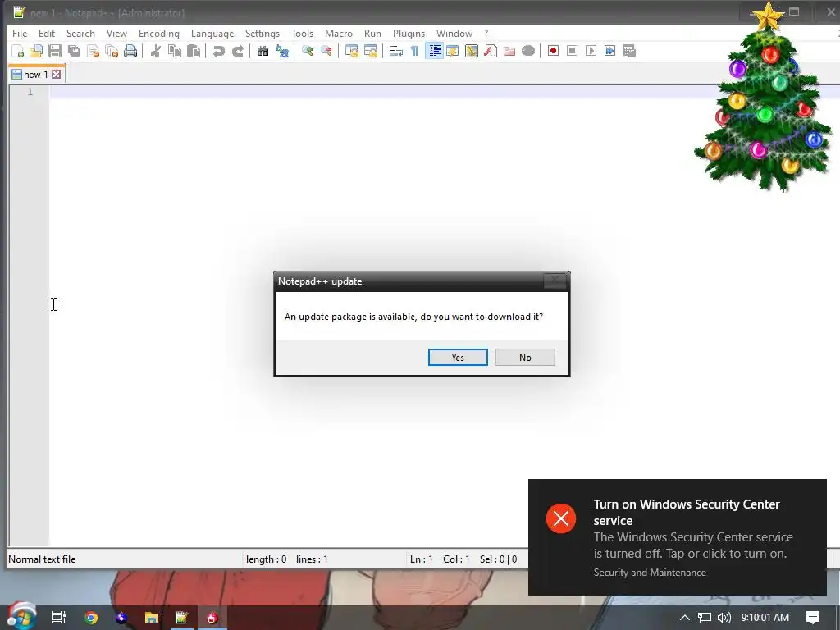This screenshot has width=840, height=630.
Task: Open the Language menu
Action: [x=212, y=33]
